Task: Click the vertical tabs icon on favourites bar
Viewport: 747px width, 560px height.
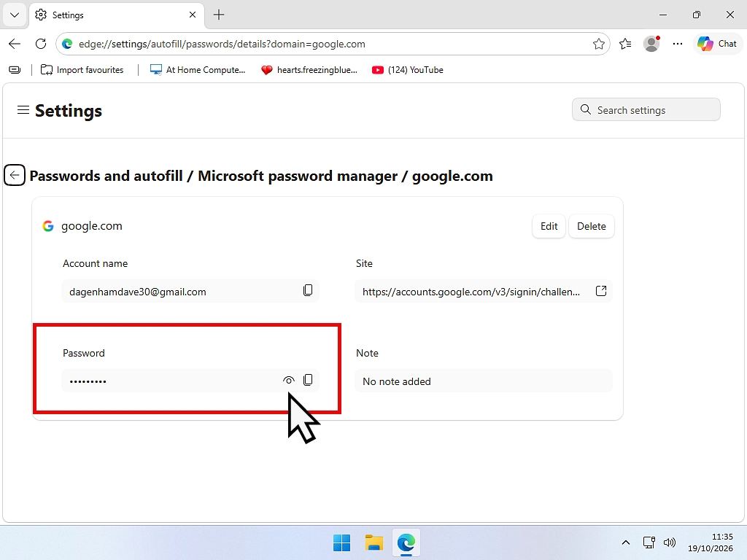Action: point(15,70)
